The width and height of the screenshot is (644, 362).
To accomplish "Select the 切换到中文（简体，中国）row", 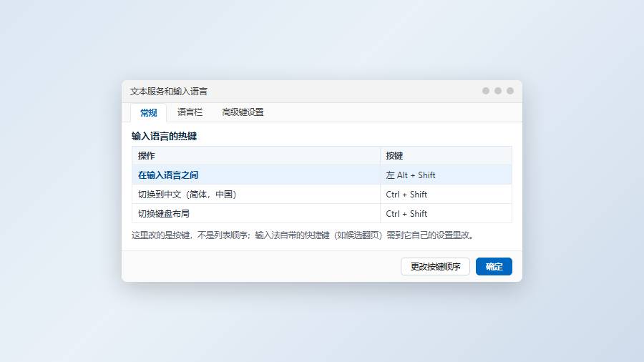I will 321,194.
